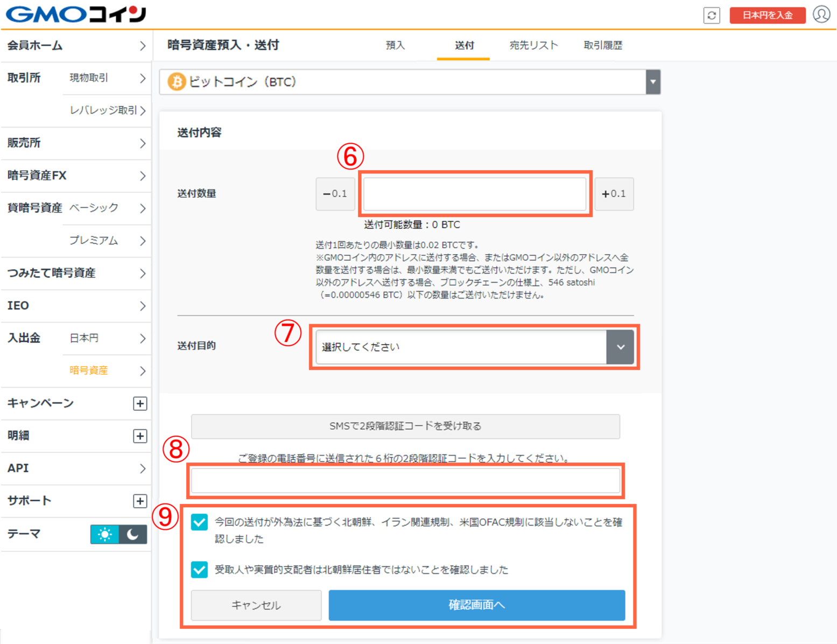Click the GMO Coin logo
837x644 pixels.
pyautogui.click(x=74, y=15)
